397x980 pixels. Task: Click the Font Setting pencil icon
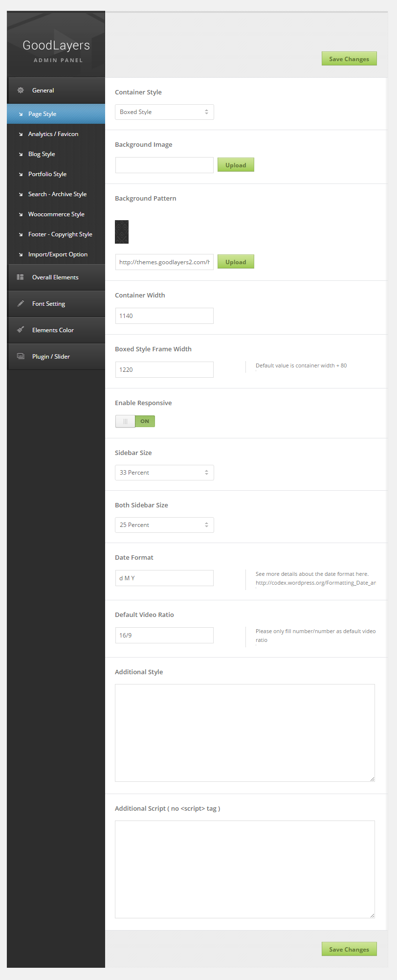21,303
